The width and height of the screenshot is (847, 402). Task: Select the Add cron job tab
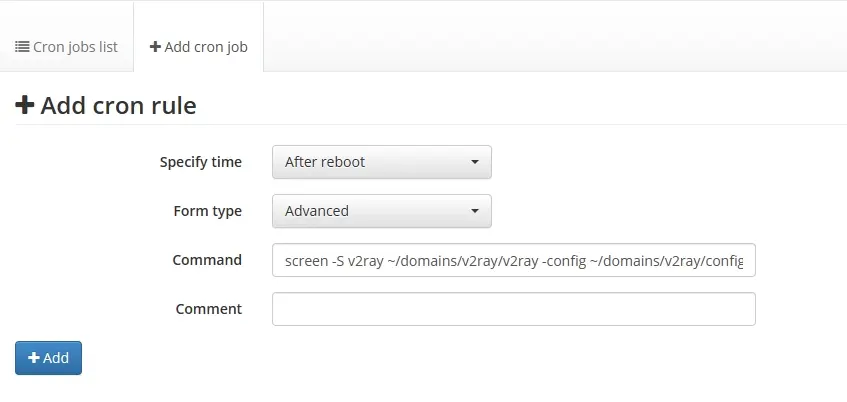click(198, 47)
